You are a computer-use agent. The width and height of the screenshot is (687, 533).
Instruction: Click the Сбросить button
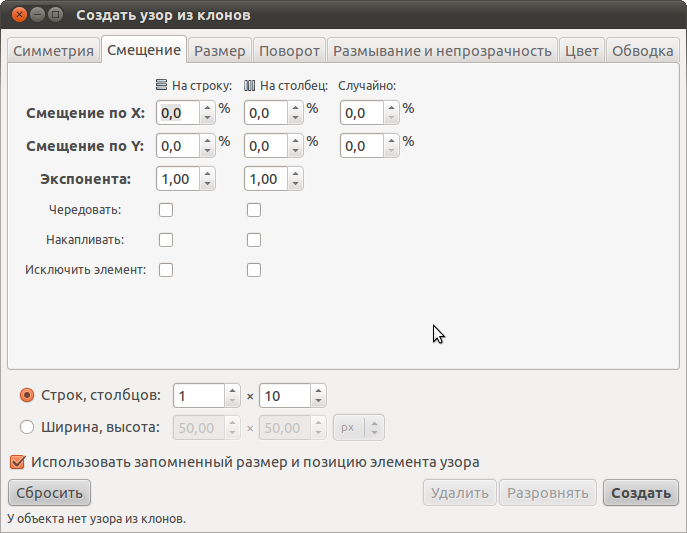pos(48,493)
